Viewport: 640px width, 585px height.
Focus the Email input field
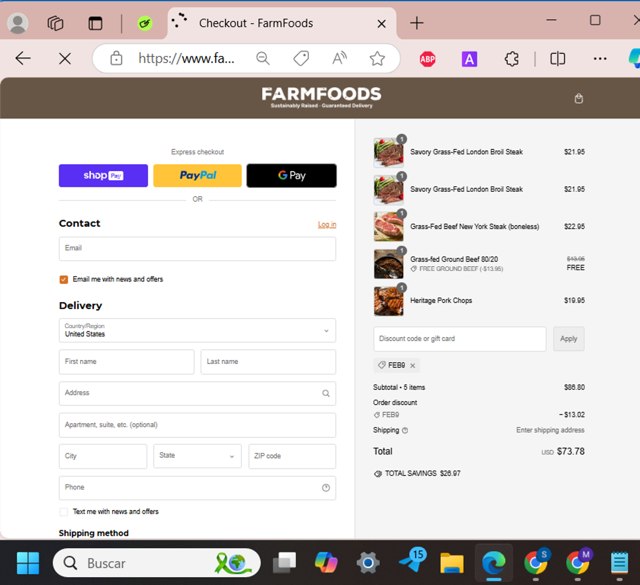tap(198, 249)
